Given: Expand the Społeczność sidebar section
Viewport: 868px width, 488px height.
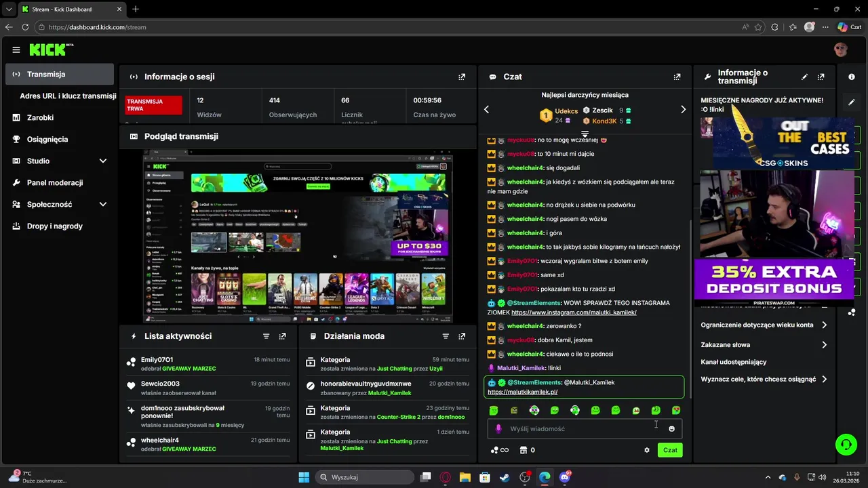Looking at the screenshot, I should [x=103, y=204].
